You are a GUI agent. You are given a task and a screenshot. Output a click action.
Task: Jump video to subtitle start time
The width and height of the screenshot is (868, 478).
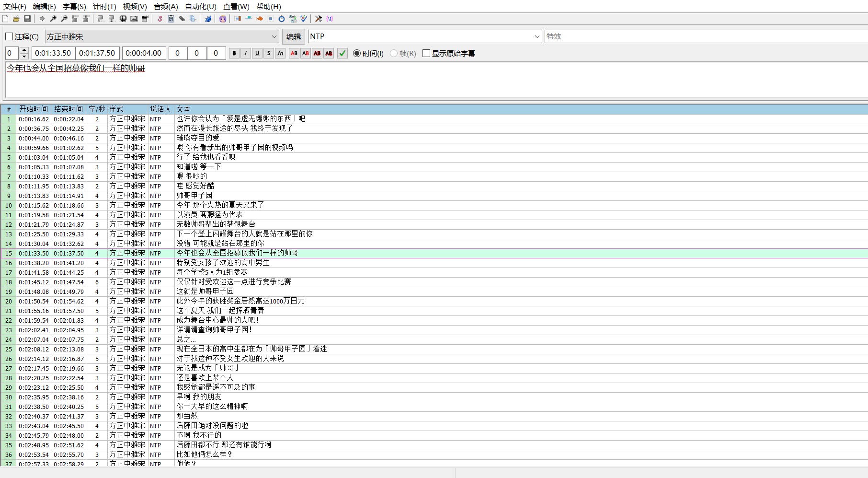click(75, 19)
